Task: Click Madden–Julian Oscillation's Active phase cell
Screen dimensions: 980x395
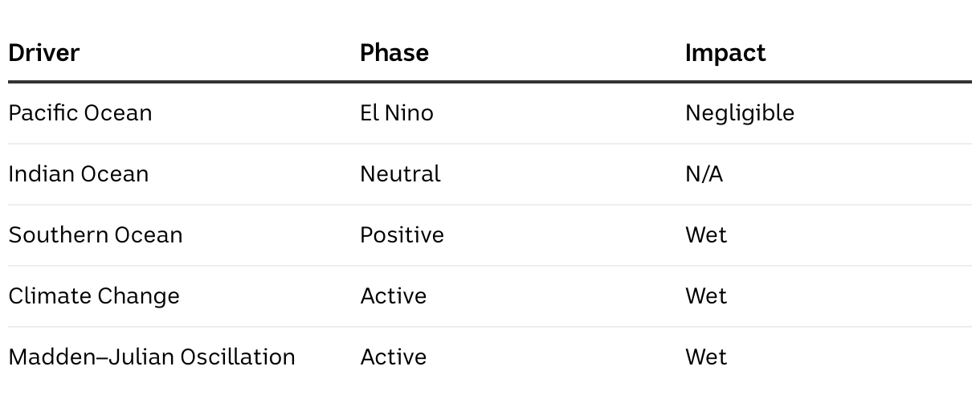Action: (x=393, y=357)
